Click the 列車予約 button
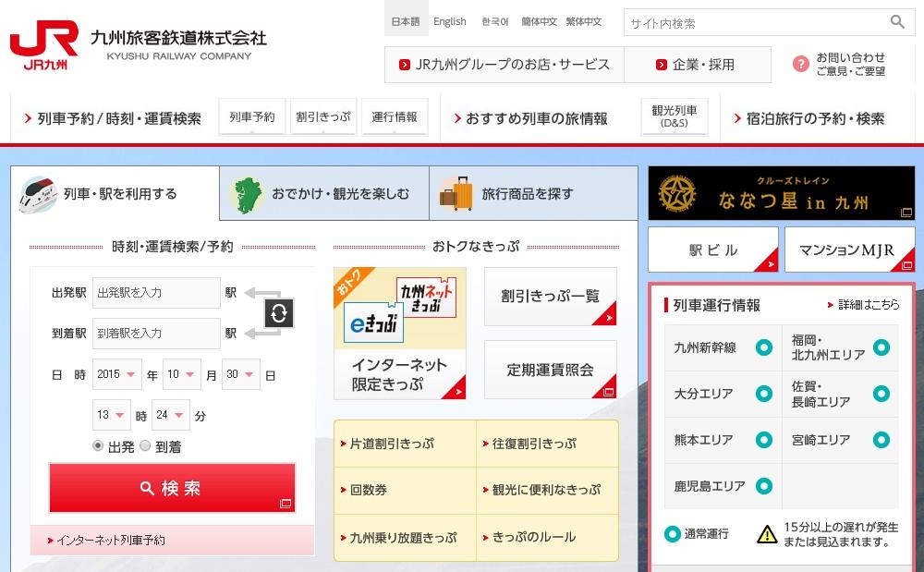This screenshot has height=572, width=924. point(252,116)
